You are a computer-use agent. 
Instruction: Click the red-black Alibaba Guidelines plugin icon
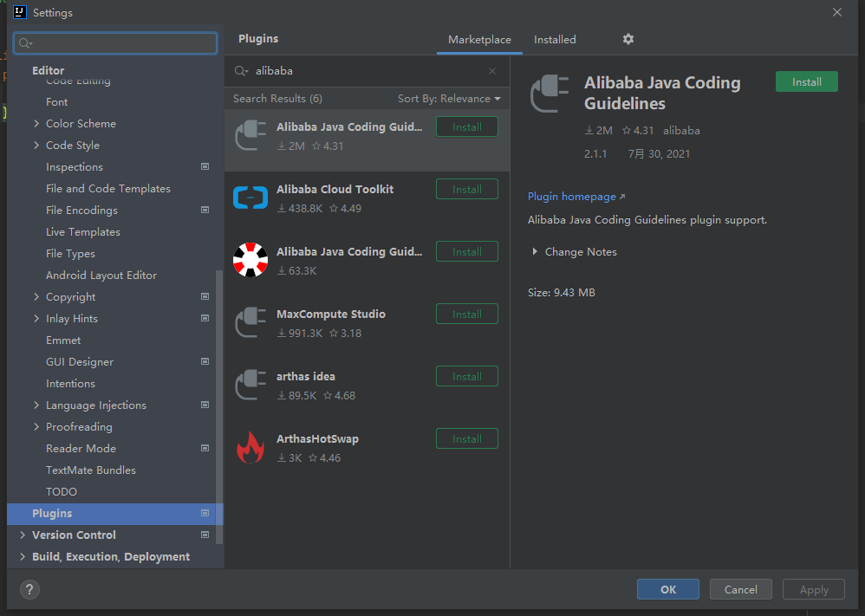click(250, 261)
